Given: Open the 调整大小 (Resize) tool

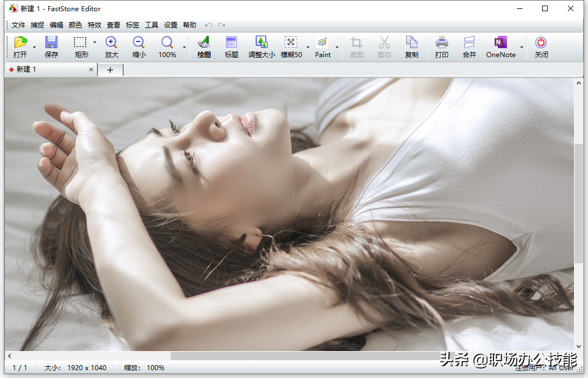Looking at the screenshot, I should coord(261,43).
